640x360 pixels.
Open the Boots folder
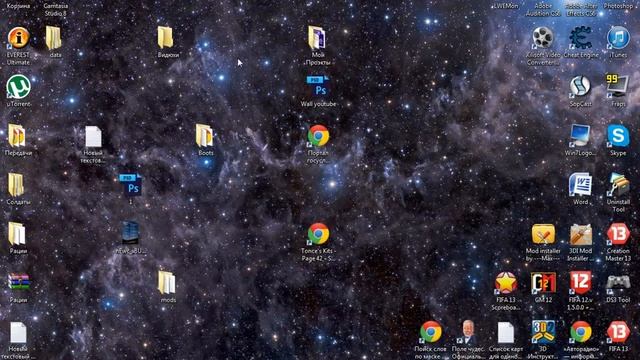point(204,136)
